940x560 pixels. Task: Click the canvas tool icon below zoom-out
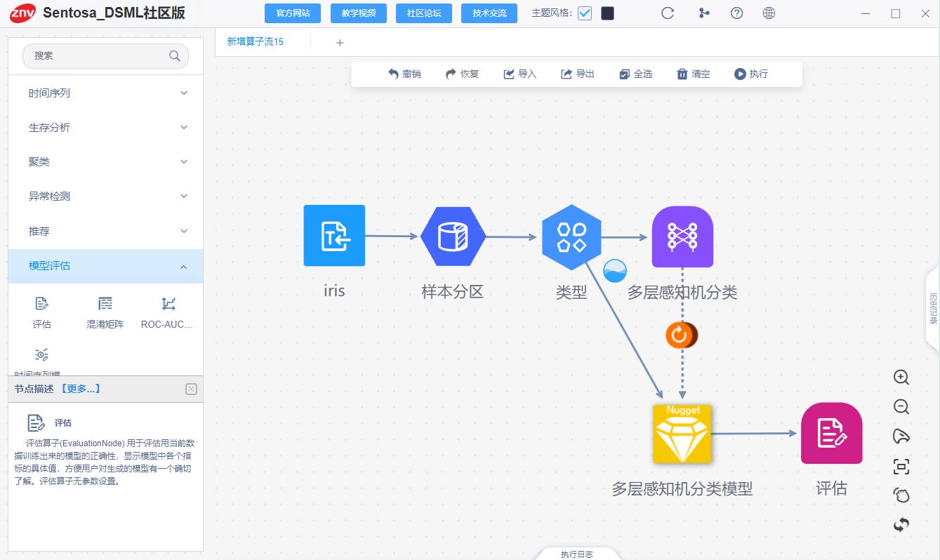901,436
